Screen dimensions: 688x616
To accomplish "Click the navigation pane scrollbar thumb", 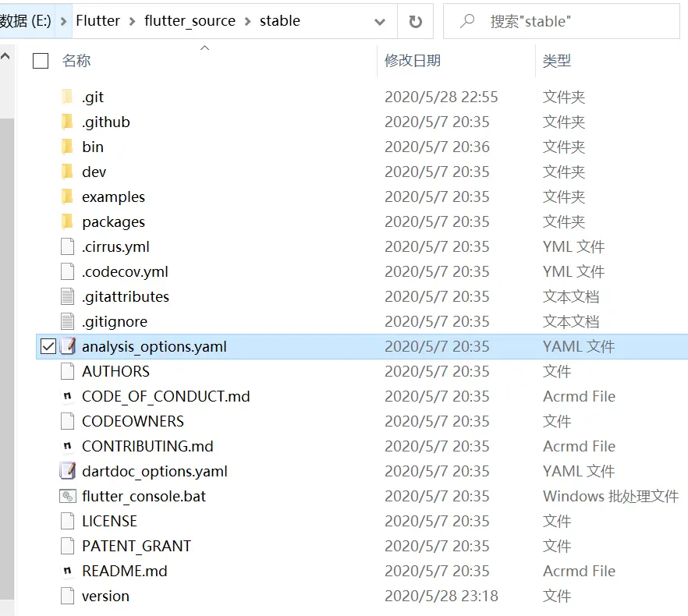I will (6, 358).
